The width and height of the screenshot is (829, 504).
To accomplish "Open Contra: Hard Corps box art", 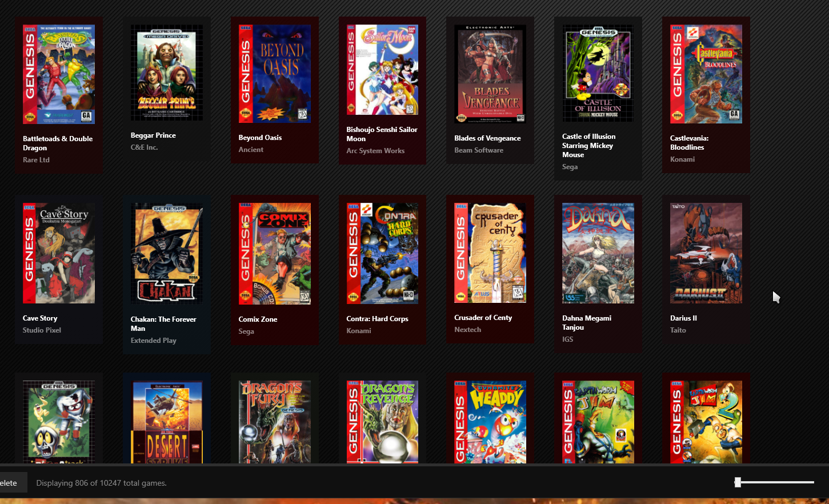I will (382, 253).
